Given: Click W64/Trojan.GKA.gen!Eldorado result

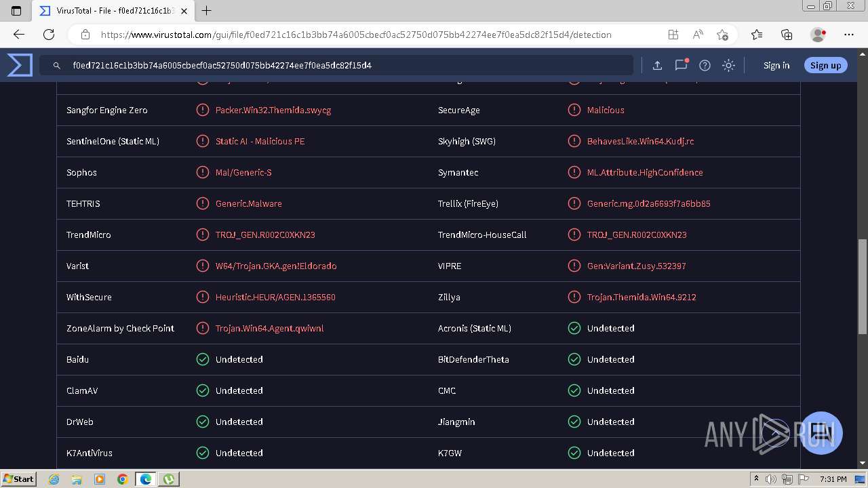Looking at the screenshot, I should 276,266.
